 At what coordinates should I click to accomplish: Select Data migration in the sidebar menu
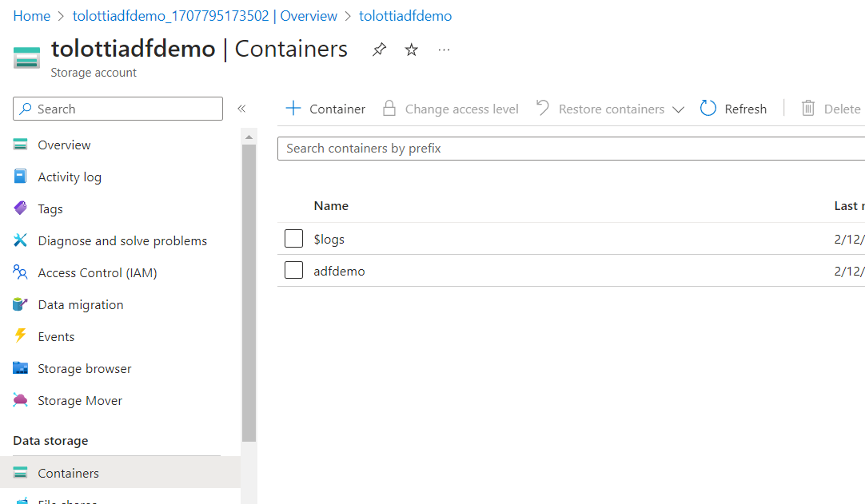pyautogui.click(x=81, y=304)
